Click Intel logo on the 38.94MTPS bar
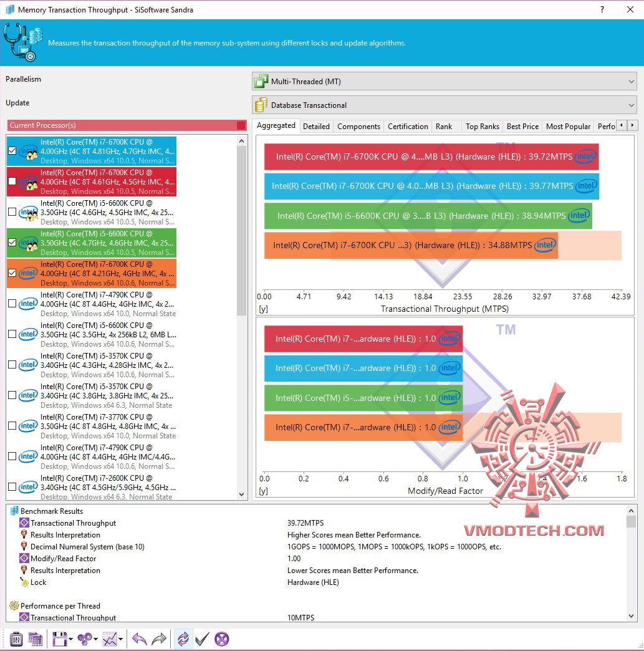 pyautogui.click(x=579, y=216)
